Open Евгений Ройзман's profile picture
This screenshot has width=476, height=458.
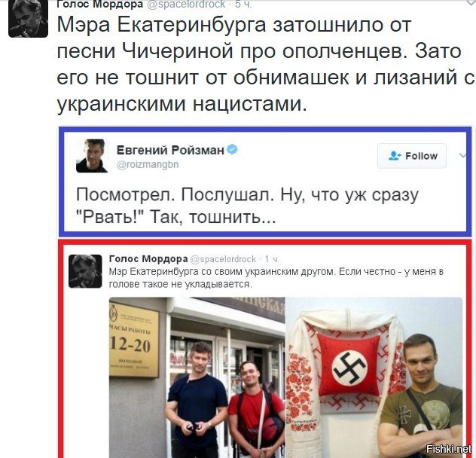(x=92, y=156)
